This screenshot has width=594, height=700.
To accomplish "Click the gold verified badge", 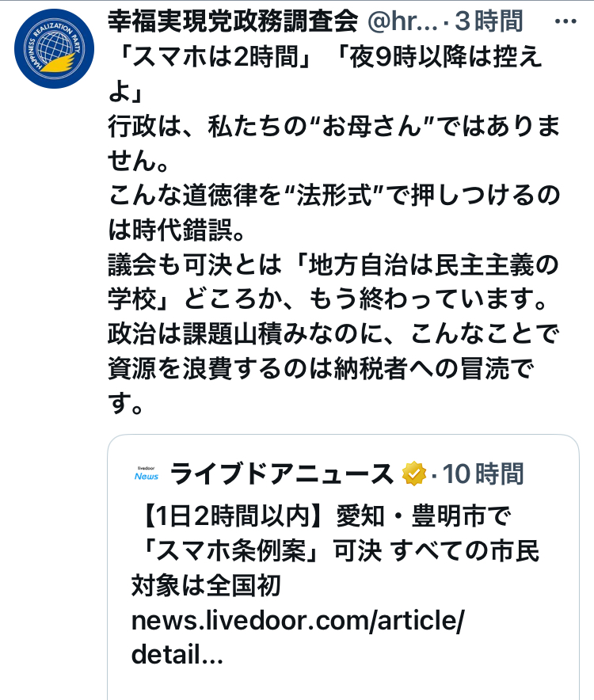I will (x=414, y=474).
